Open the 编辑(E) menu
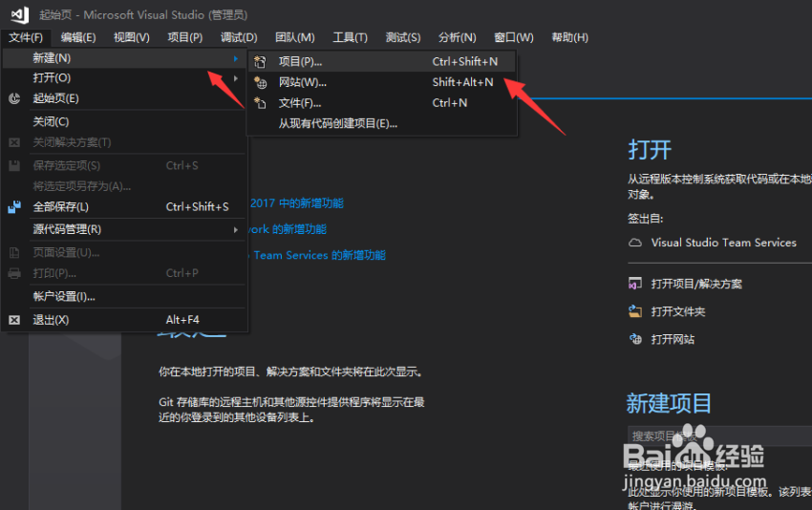 point(78,37)
